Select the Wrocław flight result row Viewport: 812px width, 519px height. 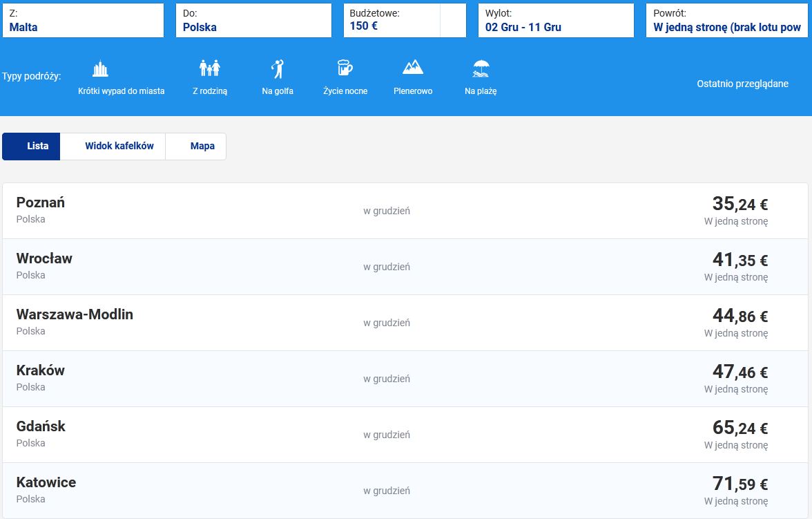tap(405, 267)
